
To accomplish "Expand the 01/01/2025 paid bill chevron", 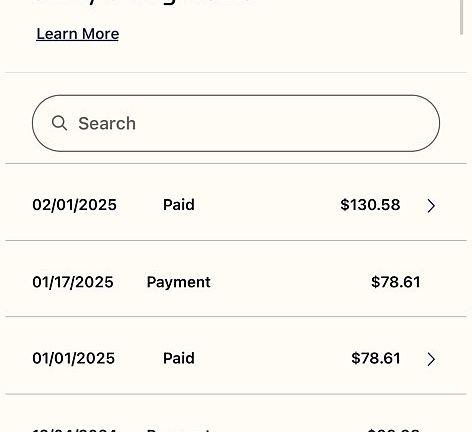I will coord(431,359).
